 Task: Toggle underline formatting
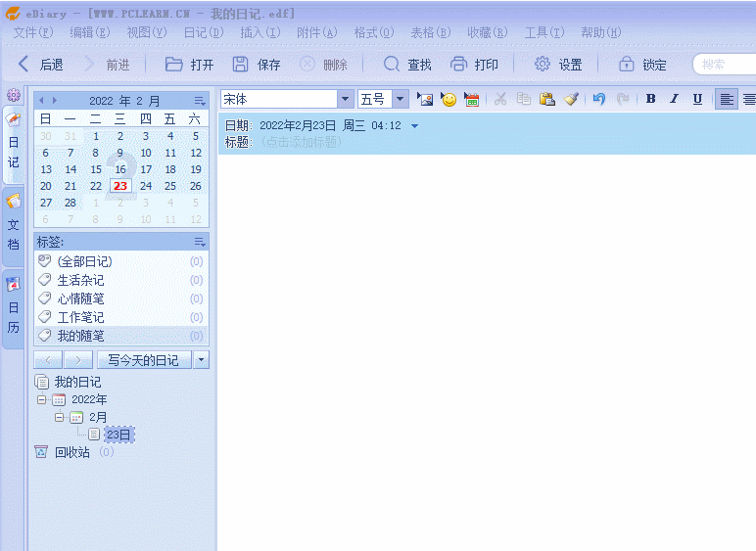pos(697,99)
